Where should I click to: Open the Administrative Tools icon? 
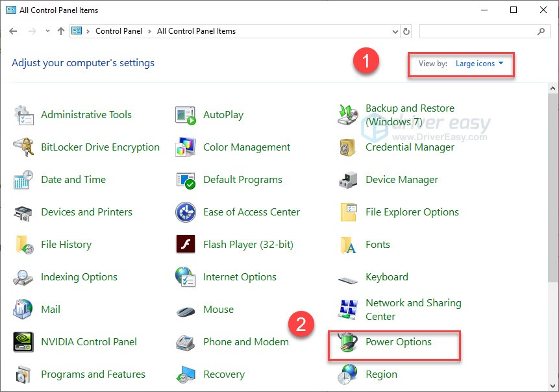pos(23,115)
